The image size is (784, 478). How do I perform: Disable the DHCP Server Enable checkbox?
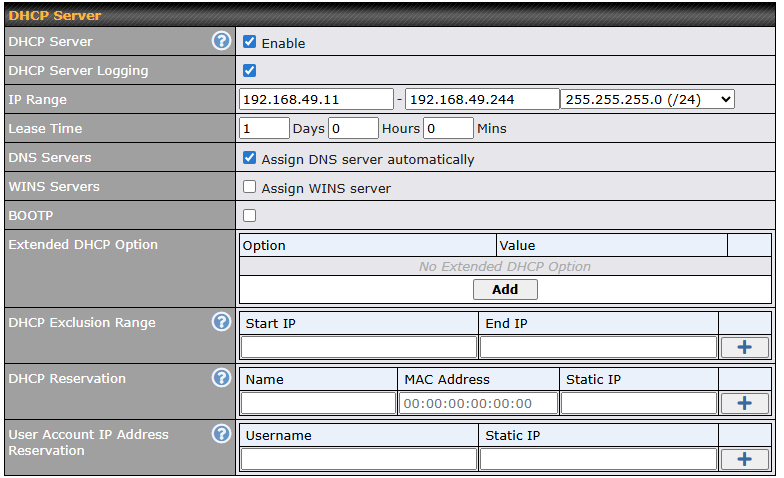coord(250,42)
